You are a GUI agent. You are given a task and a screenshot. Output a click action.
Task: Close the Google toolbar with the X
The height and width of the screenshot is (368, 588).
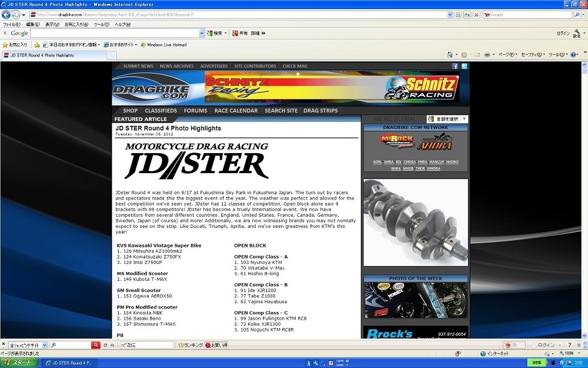(x=5, y=33)
